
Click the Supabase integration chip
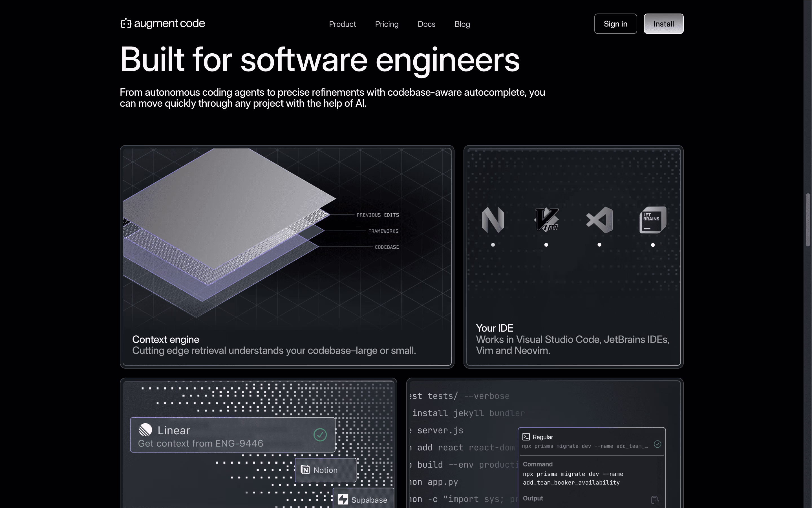[x=363, y=498]
